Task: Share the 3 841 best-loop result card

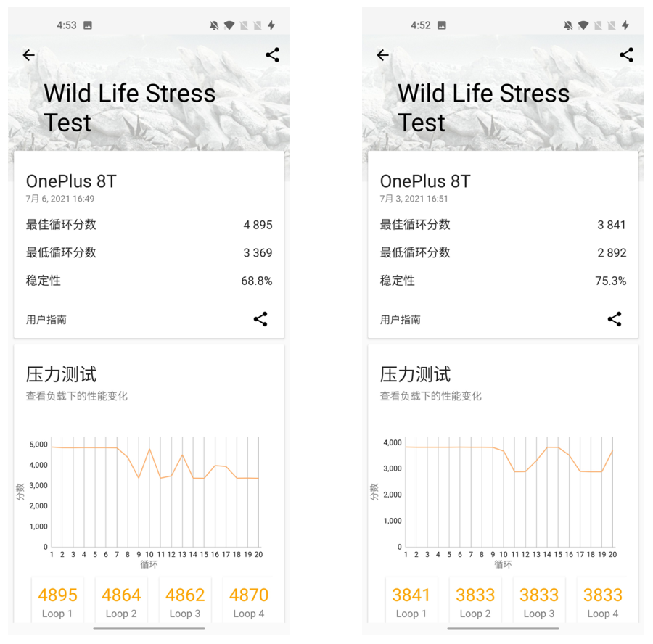Action: pos(615,319)
